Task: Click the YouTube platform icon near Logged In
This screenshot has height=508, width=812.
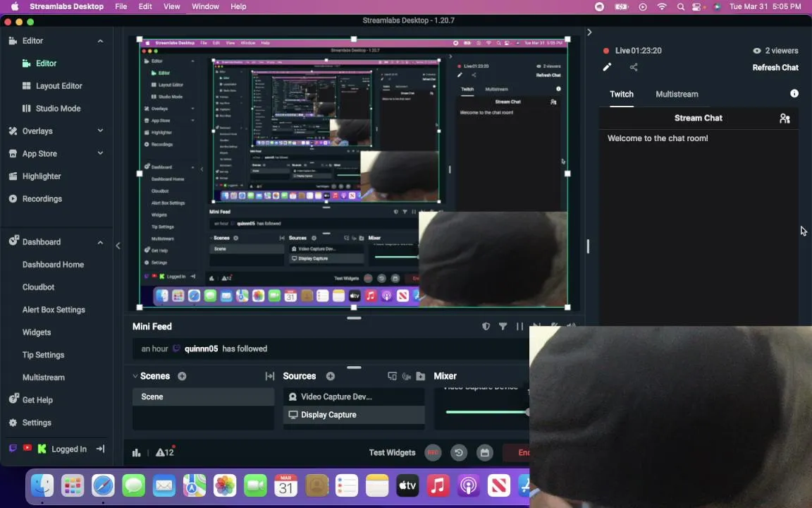Action: point(27,448)
